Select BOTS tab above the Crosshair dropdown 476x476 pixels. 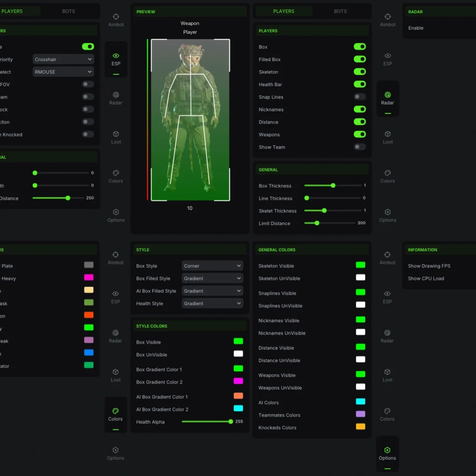[69, 11]
